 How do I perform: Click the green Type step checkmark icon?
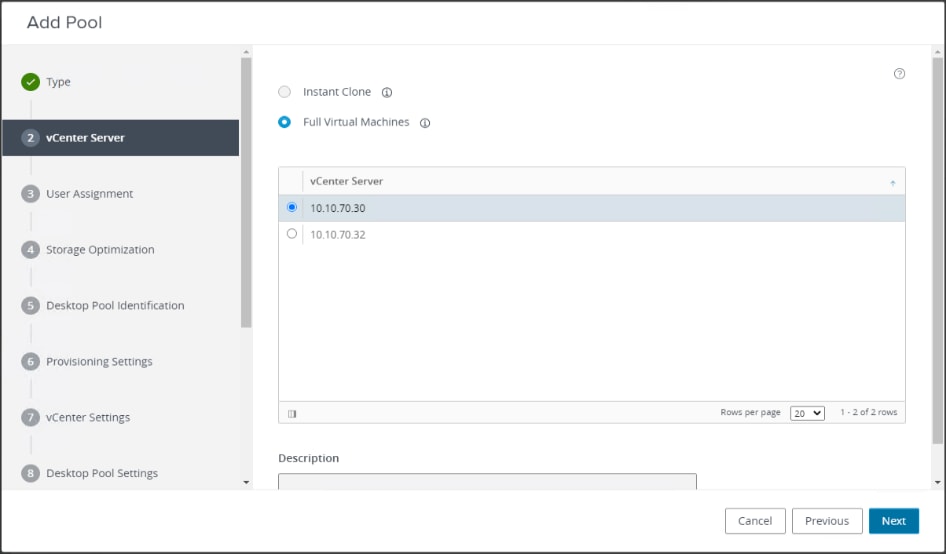(x=31, y=82)
